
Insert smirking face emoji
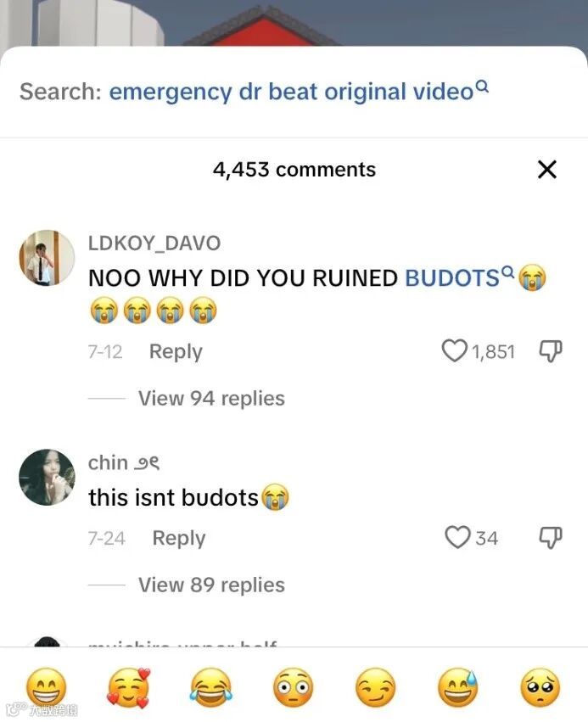point(376,687)
